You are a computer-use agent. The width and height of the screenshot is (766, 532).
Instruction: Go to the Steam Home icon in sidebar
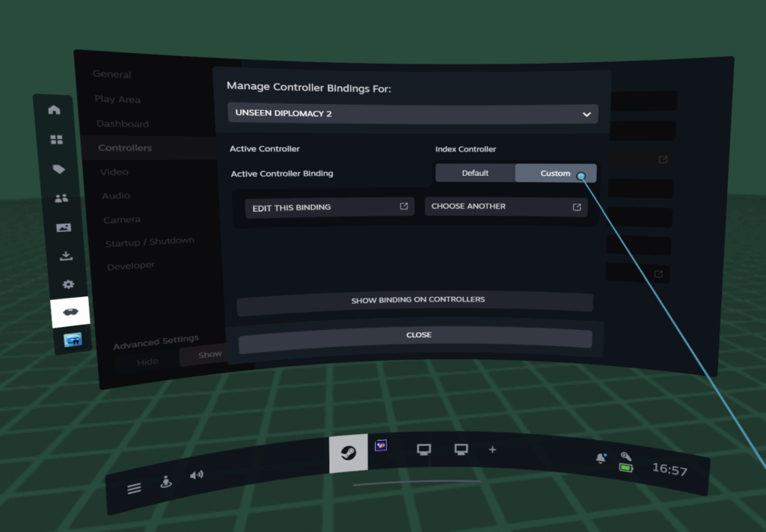point(54,110)
